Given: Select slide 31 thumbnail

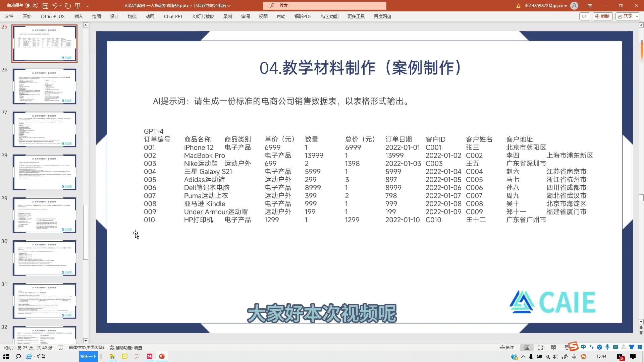Looking at the screenshot, I should point(45,301).
